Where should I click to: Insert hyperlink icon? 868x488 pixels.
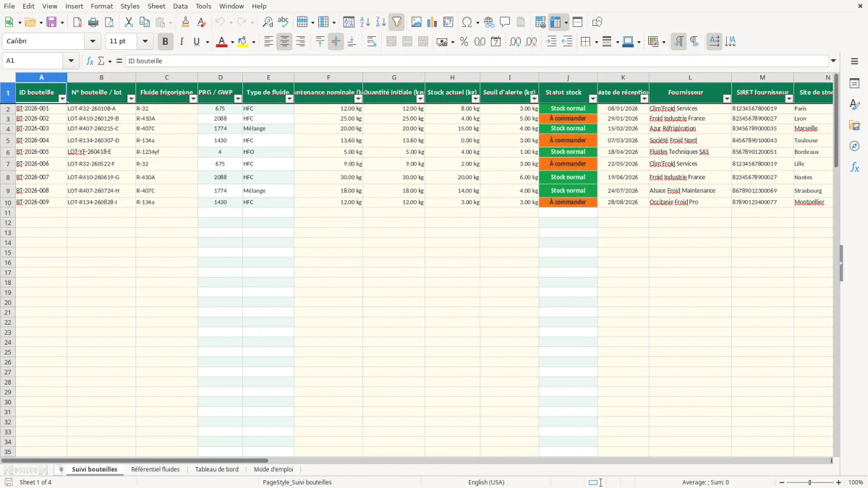pyautogui.click(x=489, y=22)
